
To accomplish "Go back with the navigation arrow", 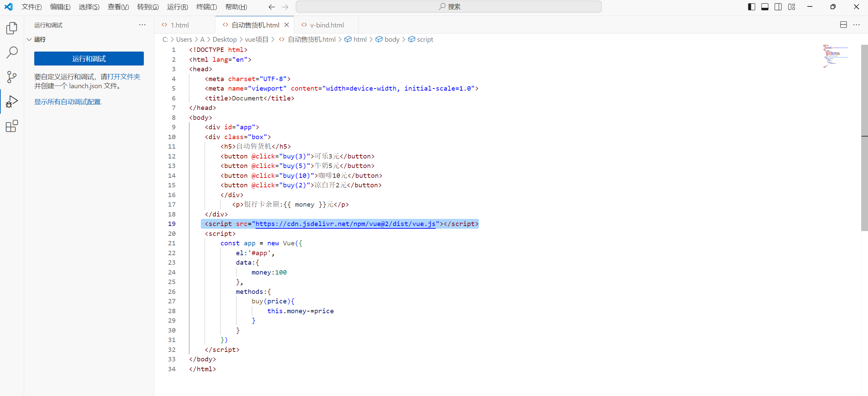I will [272, 7].
